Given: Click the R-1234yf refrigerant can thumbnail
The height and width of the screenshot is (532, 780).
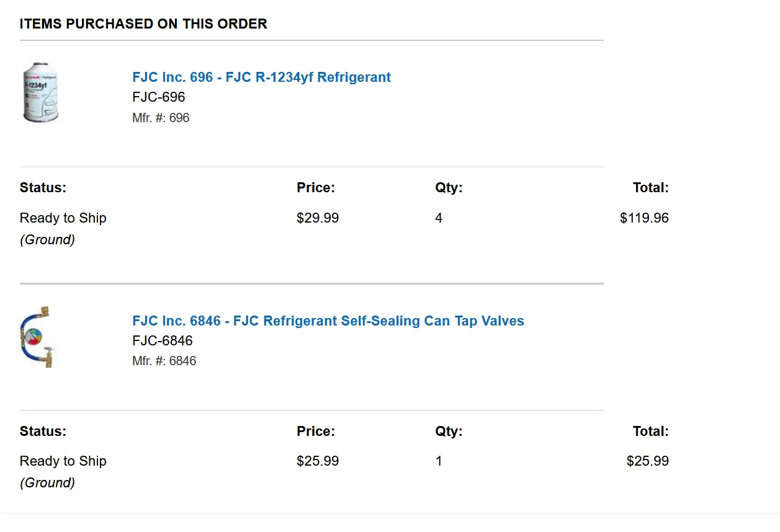Looking at the screenshot, I should pos(41,92).
